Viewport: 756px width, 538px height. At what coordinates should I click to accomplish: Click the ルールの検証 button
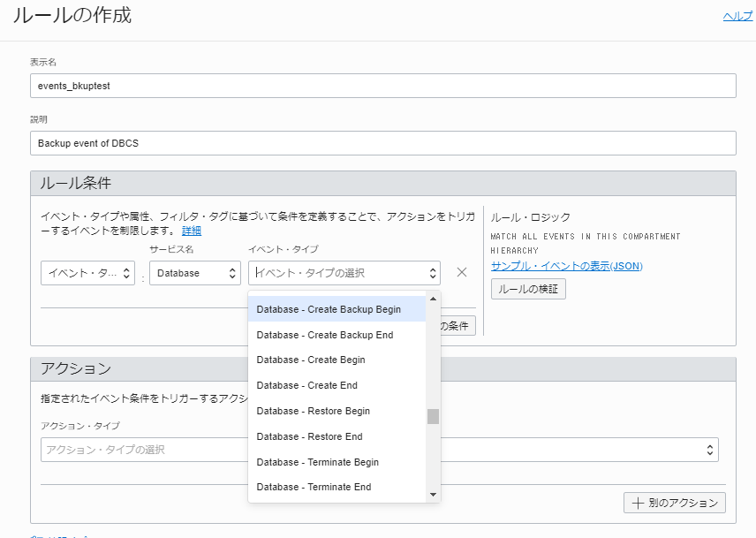[528, 289]
